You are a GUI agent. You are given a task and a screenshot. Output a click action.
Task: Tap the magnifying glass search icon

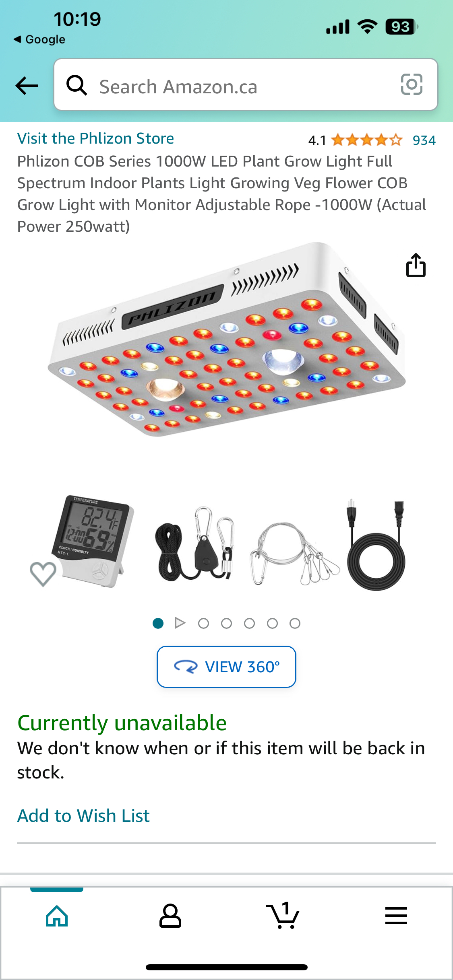77,85
